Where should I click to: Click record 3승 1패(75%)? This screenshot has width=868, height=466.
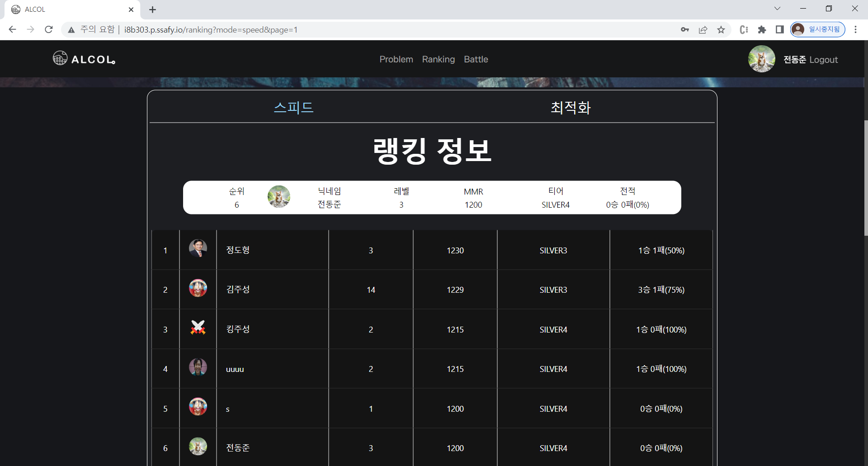[661, 290]
